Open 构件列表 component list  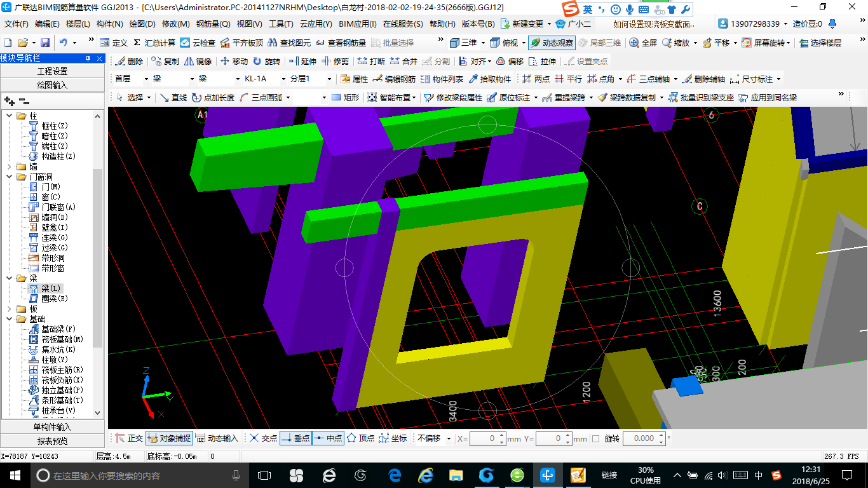click(442, 79)
